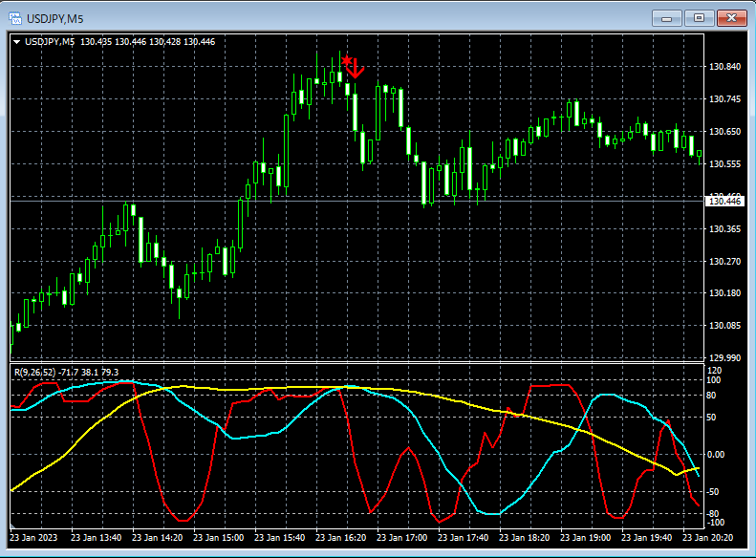Click the 130.365 price scale label

point(724,229)
